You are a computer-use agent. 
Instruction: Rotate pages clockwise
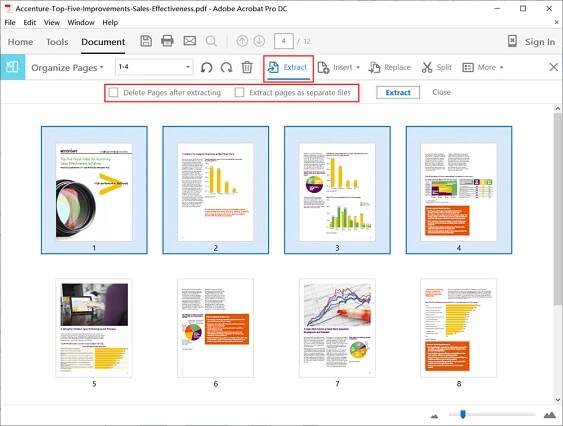227,67
